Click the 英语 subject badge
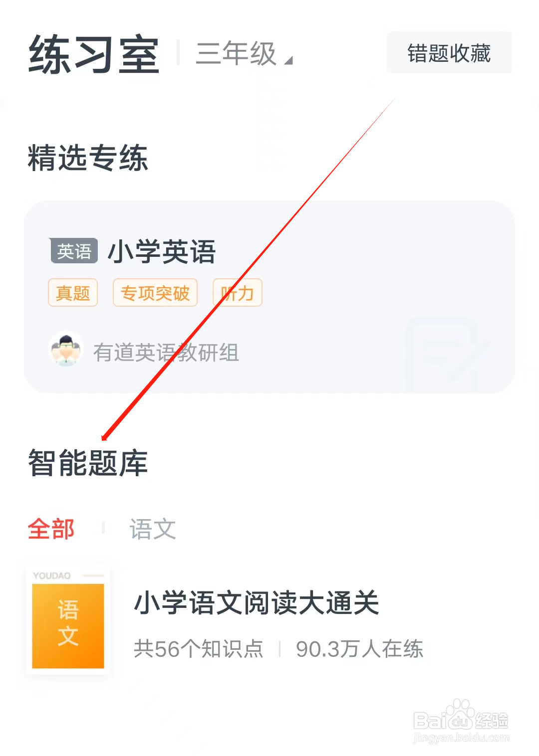Viewport: 539px width, 756px height. 74,251
